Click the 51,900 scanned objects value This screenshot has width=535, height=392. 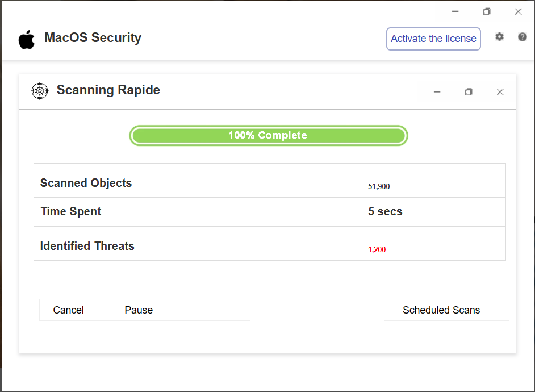pos(379,186)
